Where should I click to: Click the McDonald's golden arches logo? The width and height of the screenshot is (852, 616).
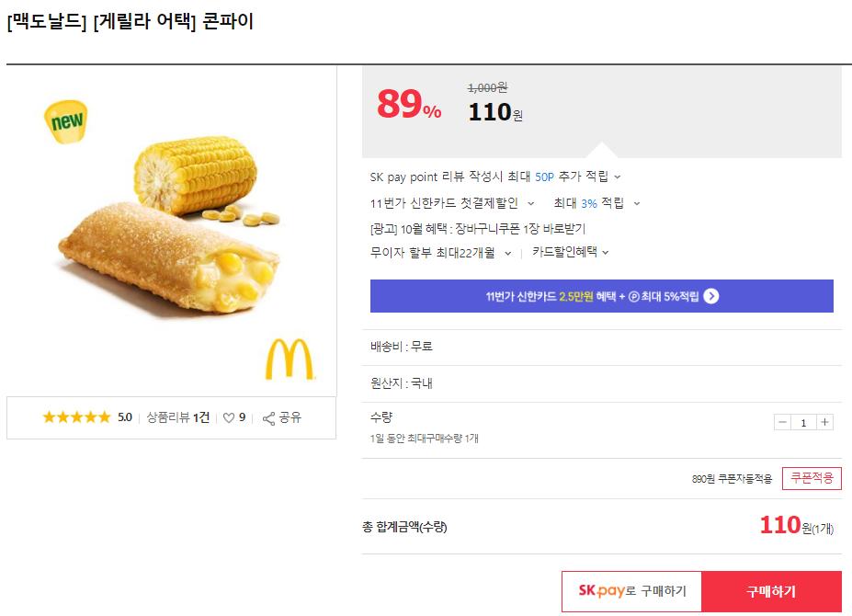pos(290,359)
